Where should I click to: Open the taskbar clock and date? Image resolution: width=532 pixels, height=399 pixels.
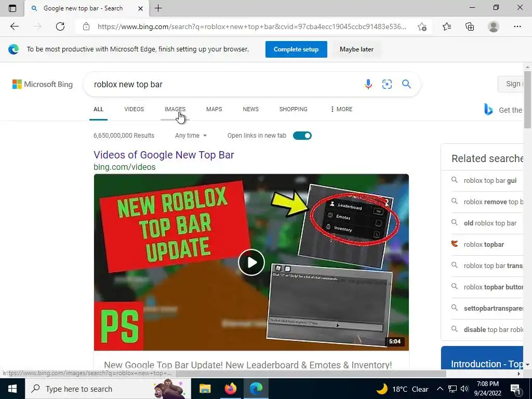pyautogui.click(x=487, y=389)
